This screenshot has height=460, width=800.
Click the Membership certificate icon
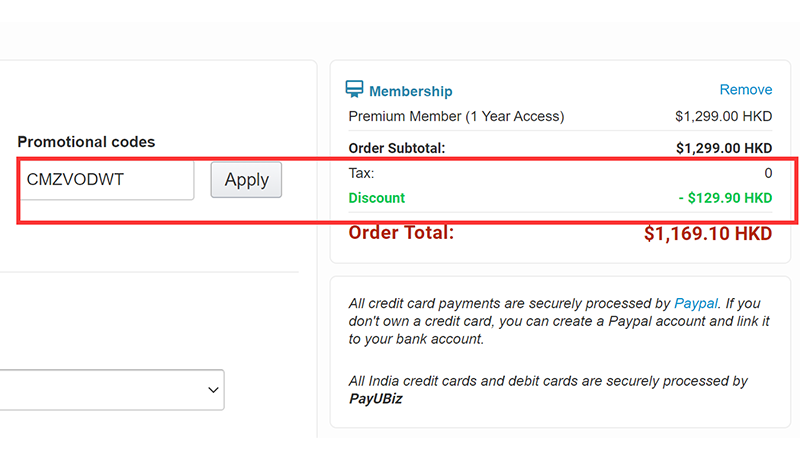[x=355, y=90]
